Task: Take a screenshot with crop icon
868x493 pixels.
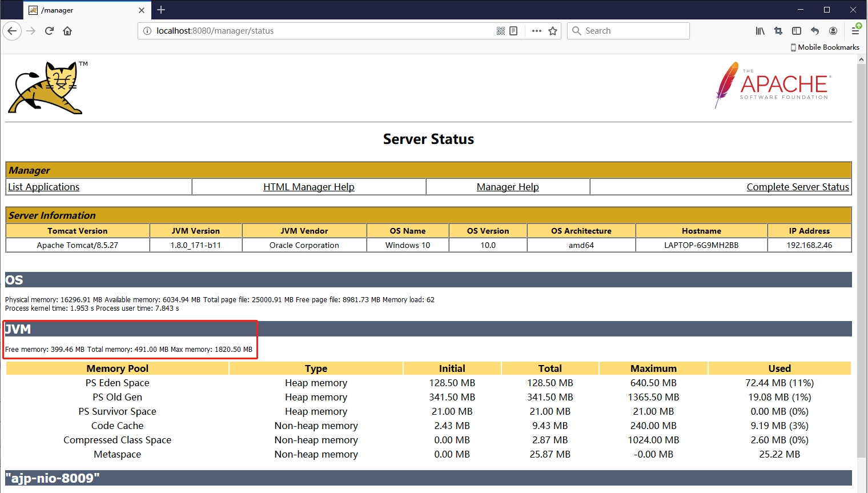Action: click(778, 31)
